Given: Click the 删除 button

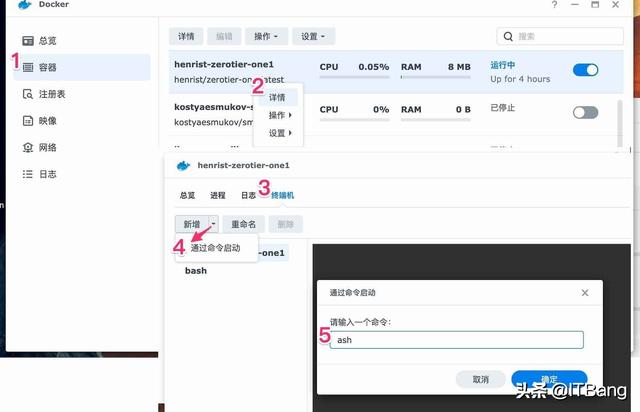Looking at the screenshot, I should pos(286,224).
